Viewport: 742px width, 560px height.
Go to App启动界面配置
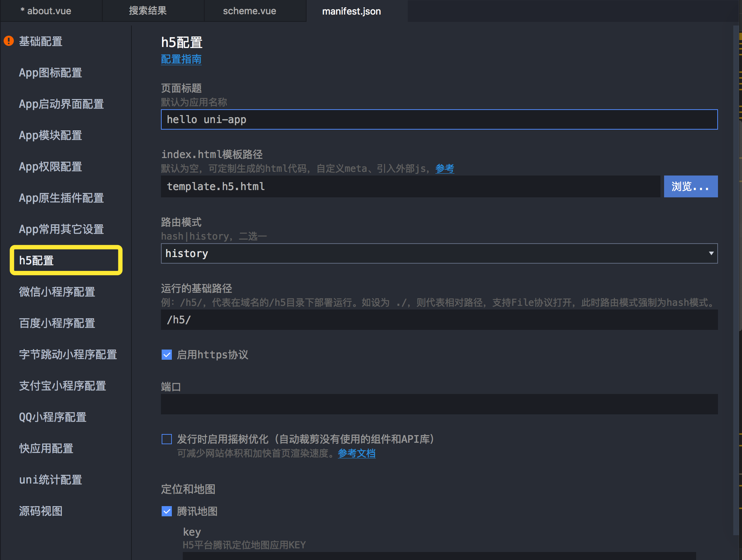coord(61,104)
